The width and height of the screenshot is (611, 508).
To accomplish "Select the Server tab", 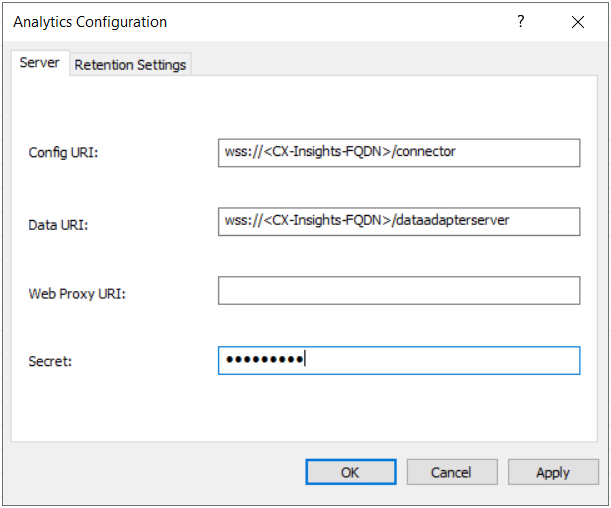I will pyautogui.click(x=40, y=63).
